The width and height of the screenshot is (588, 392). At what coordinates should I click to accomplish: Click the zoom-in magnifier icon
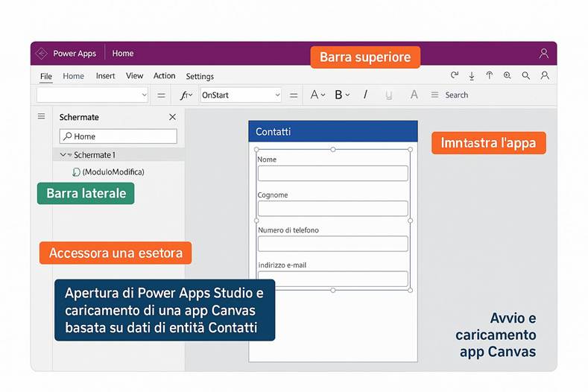(508, 75)
